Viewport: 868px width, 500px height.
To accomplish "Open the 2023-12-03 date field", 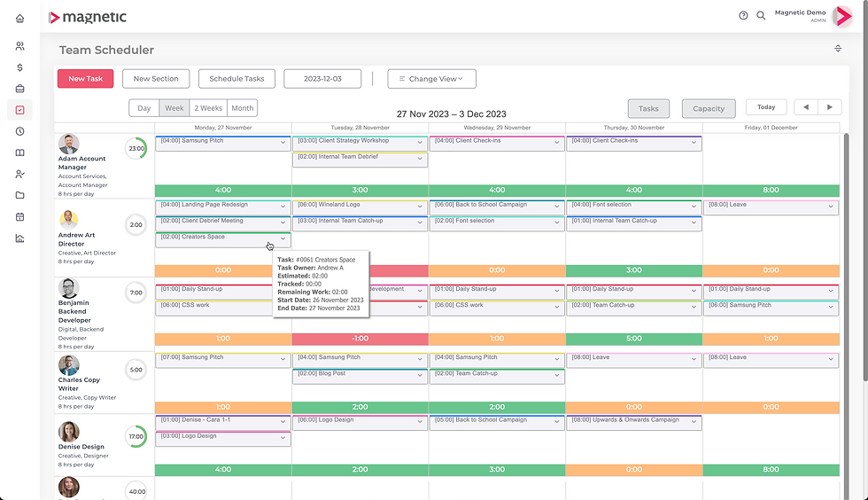I will (x=322, y=79).
